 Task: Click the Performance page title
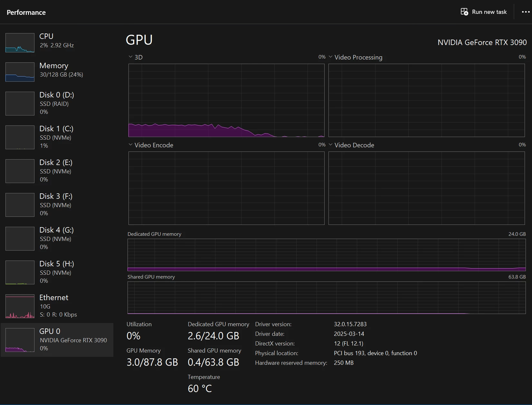click(26, 12)
